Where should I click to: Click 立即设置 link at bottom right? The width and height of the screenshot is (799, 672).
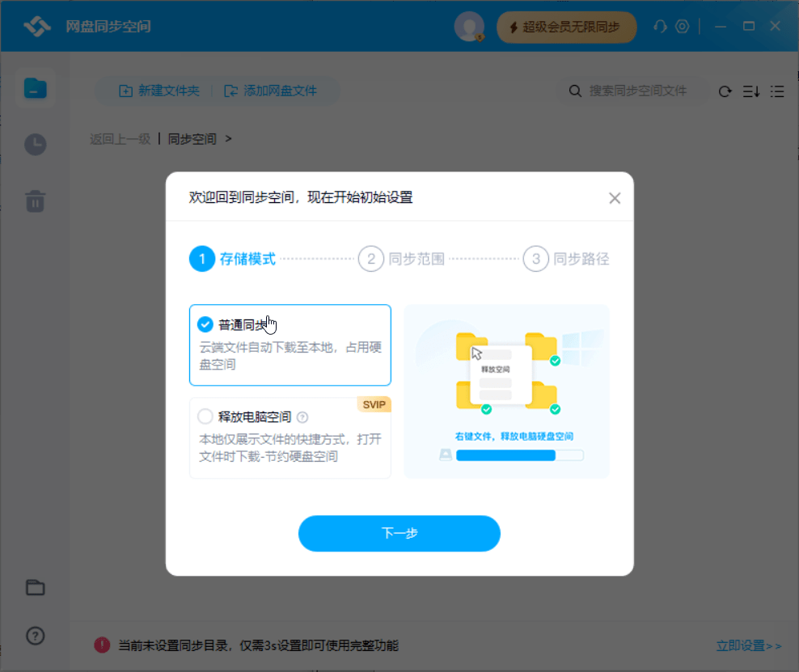tap(749, 645)
